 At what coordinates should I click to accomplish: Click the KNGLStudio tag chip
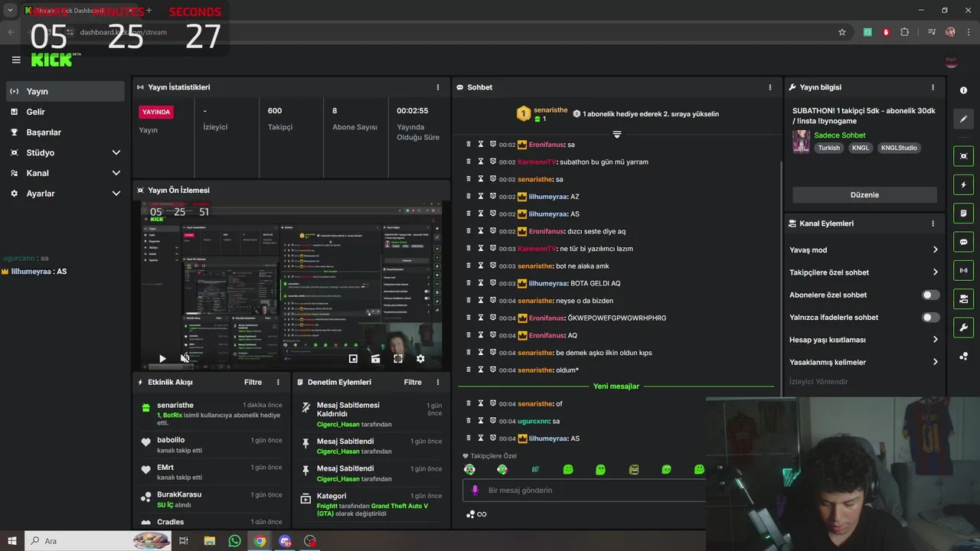(898, 148)
